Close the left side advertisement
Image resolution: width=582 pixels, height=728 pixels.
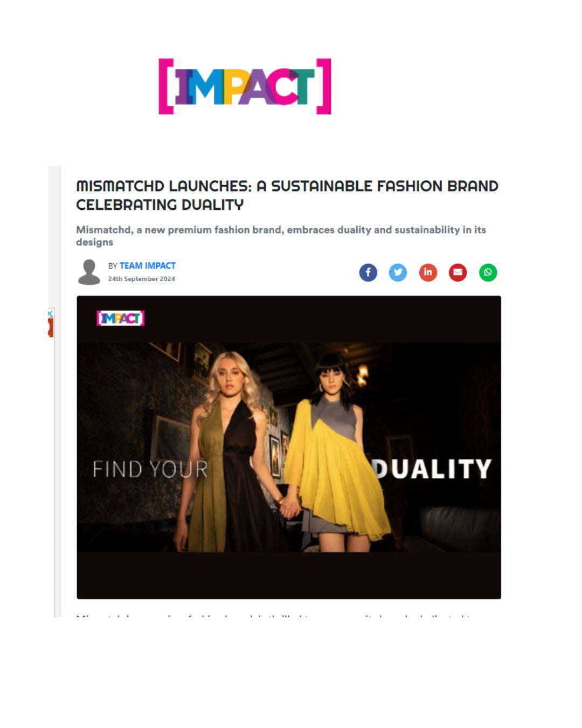(x=50, y=313)
